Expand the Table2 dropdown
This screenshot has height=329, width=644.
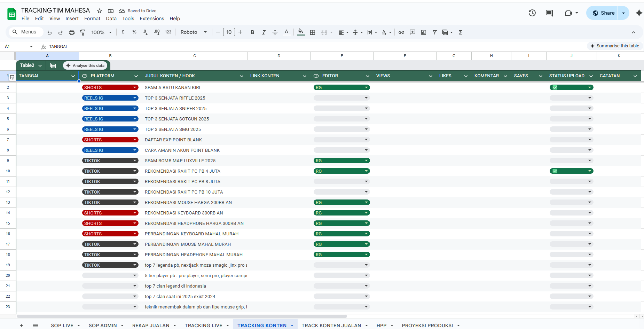(40, 65)
